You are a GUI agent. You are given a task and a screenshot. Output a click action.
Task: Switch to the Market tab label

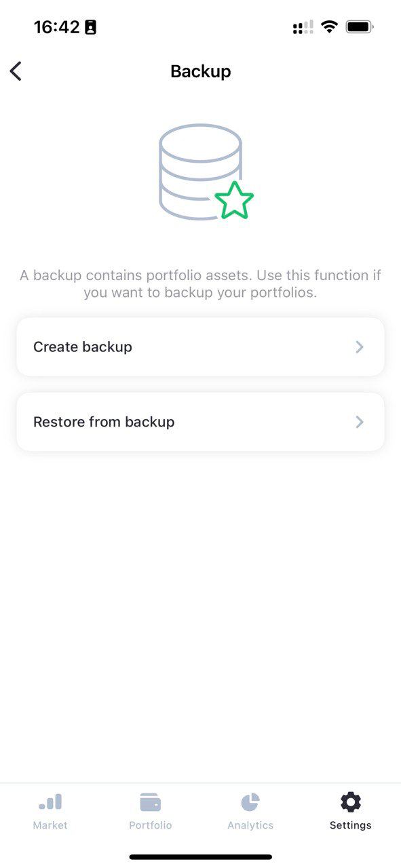[50, 825]
